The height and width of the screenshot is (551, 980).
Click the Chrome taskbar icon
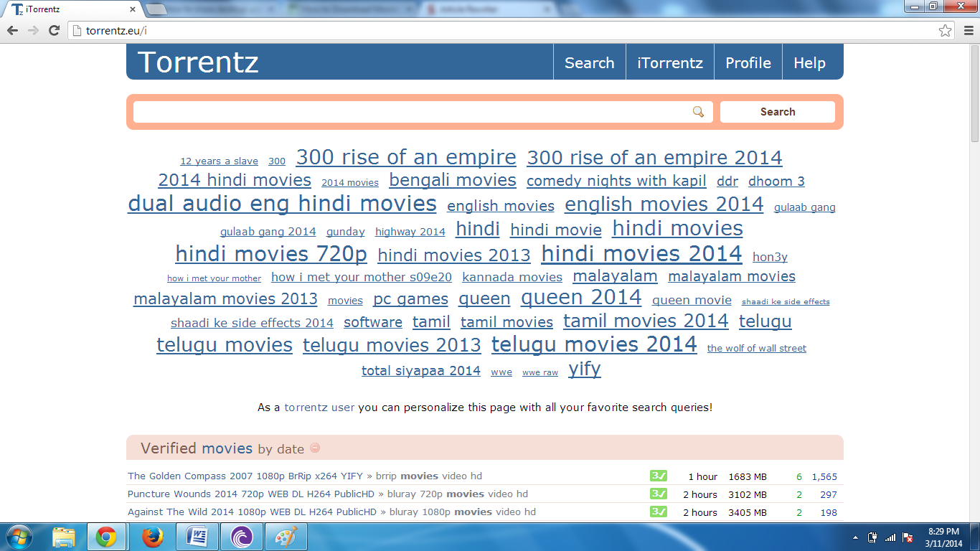(x=107, y=537)
